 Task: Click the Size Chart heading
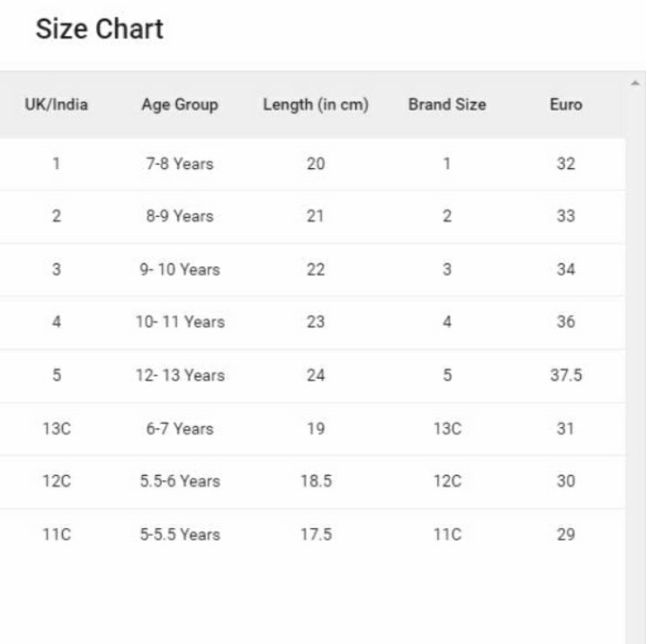(x=99, y=29)
